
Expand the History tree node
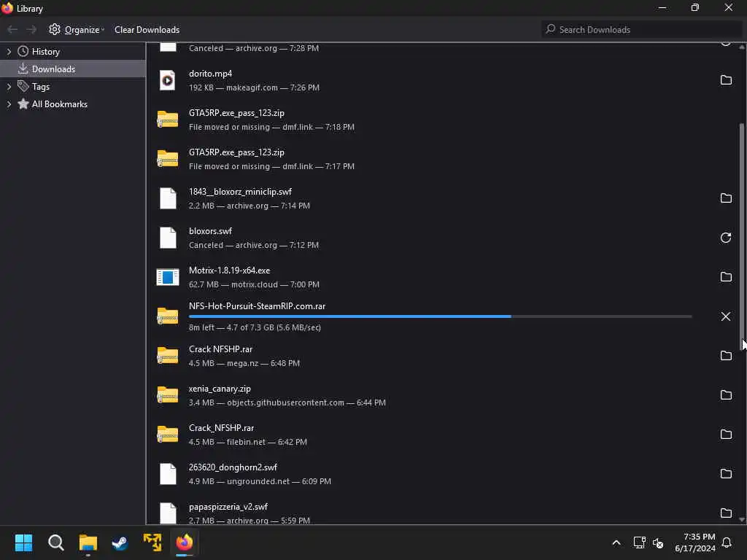point(9,52)
